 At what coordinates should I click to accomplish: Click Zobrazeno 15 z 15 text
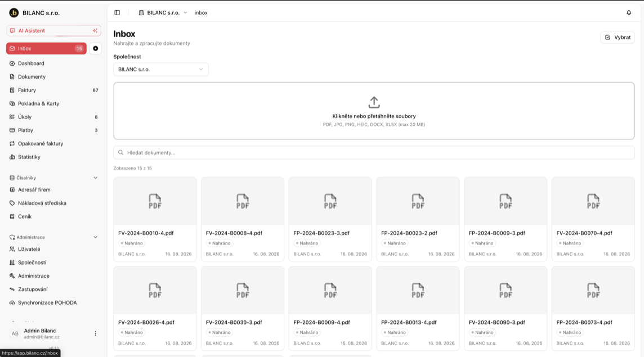click(133, 168)
